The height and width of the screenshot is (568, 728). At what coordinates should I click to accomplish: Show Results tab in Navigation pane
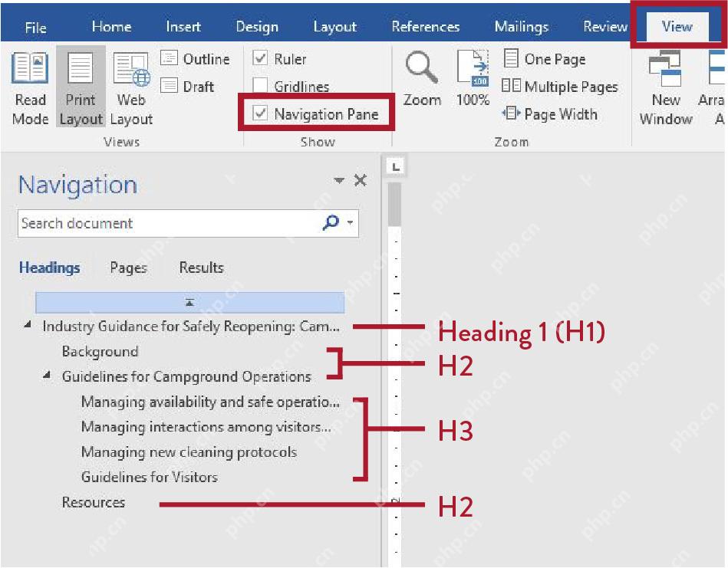[202, 268]
